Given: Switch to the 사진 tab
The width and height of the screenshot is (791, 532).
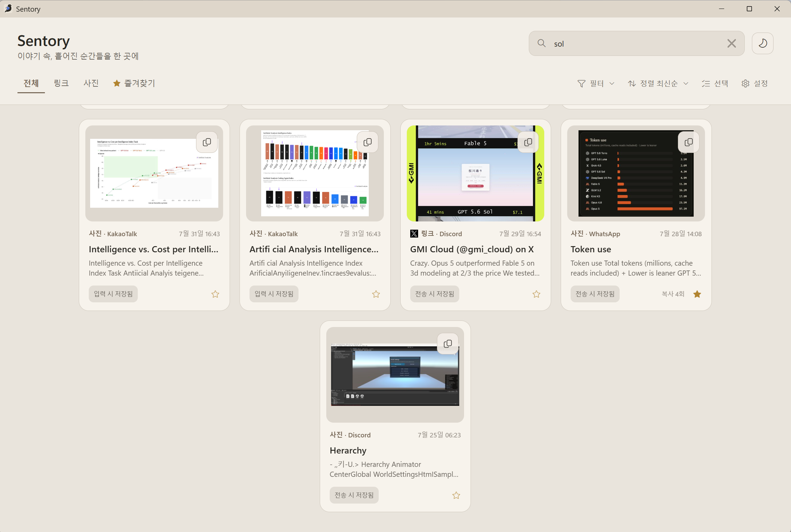Looking at the screenshot, I should (91, 83).
